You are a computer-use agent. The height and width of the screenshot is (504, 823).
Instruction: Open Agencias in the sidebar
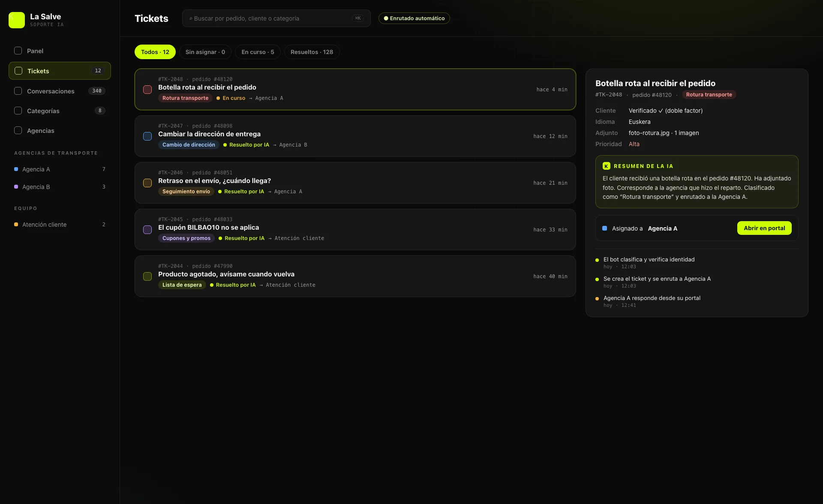(60, 130)
